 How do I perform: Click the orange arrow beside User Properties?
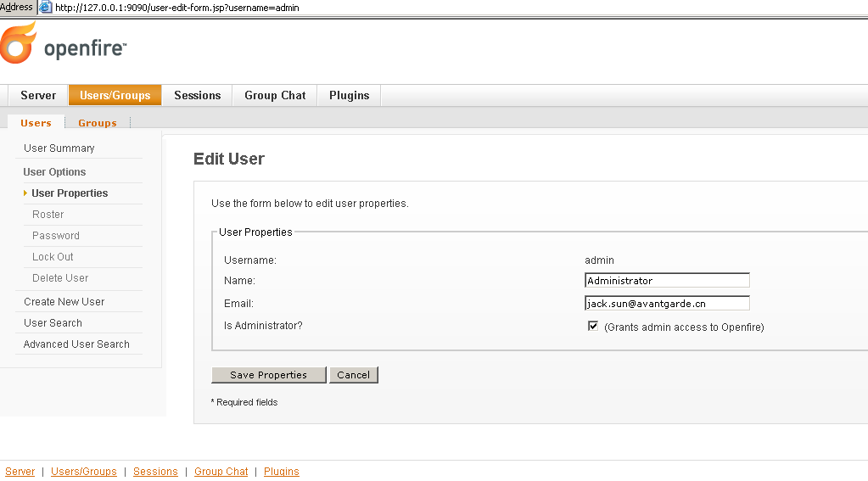point(25,193)
